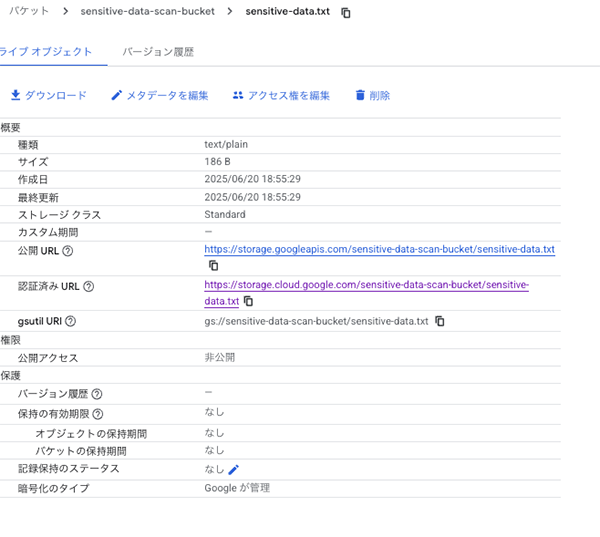Open the storage.cloud.google.com authenticated URL link
The height and width of the screenshot is (537, 600).
366,286
